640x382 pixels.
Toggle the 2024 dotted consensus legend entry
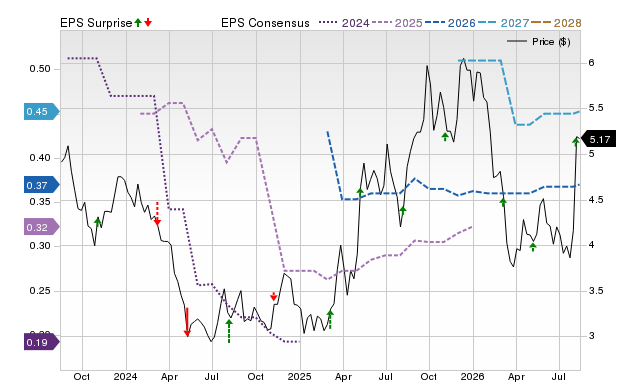click(x=344, y=23)
